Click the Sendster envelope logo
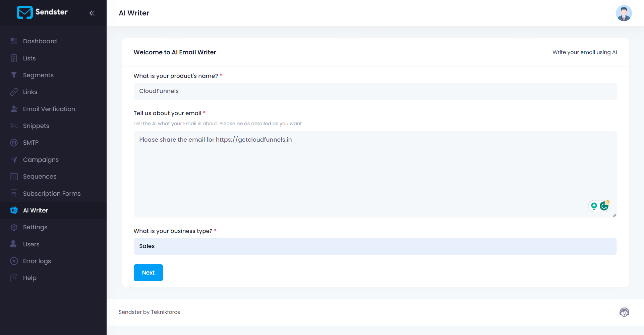644x335 pixels. (24, 12)
